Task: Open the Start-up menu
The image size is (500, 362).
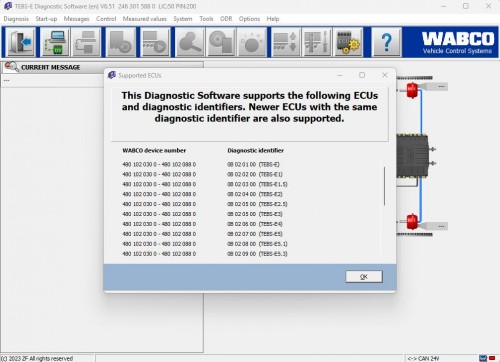Action: (x=46, y=19)
